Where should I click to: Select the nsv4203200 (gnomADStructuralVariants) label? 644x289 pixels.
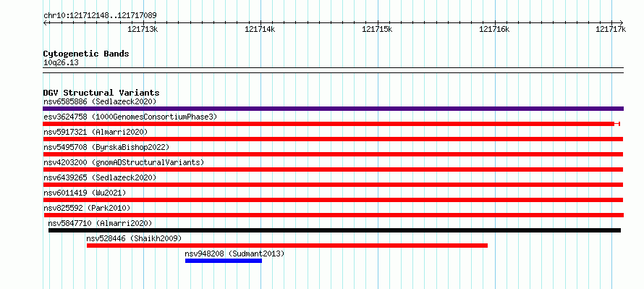(x=124, y=162)
